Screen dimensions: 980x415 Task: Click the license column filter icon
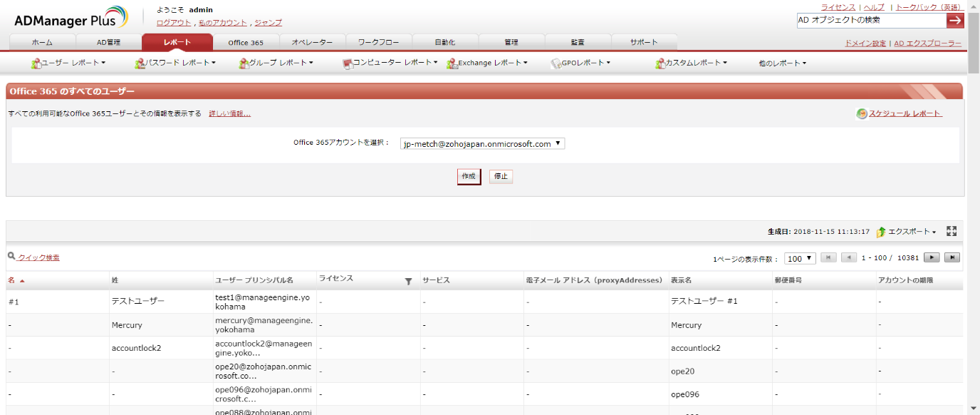coord(408,281)
